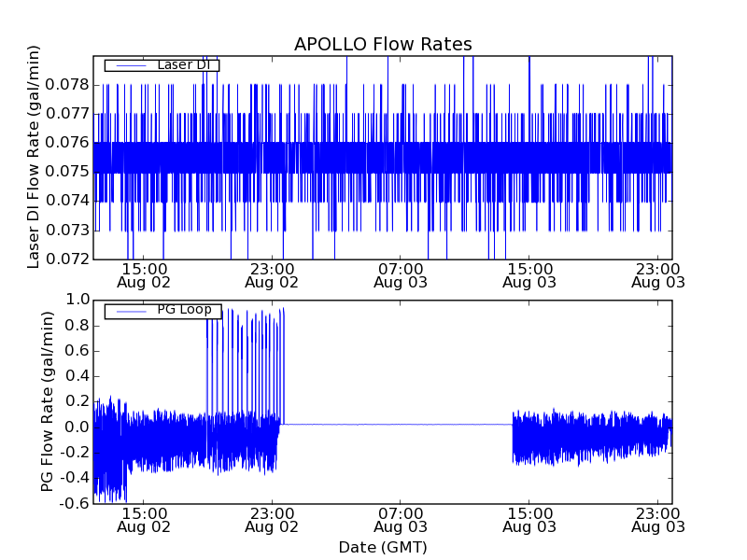Click the APOLLO Flow Rates chart title
Screen dimensions: 747x560
(x=383, y=45)
